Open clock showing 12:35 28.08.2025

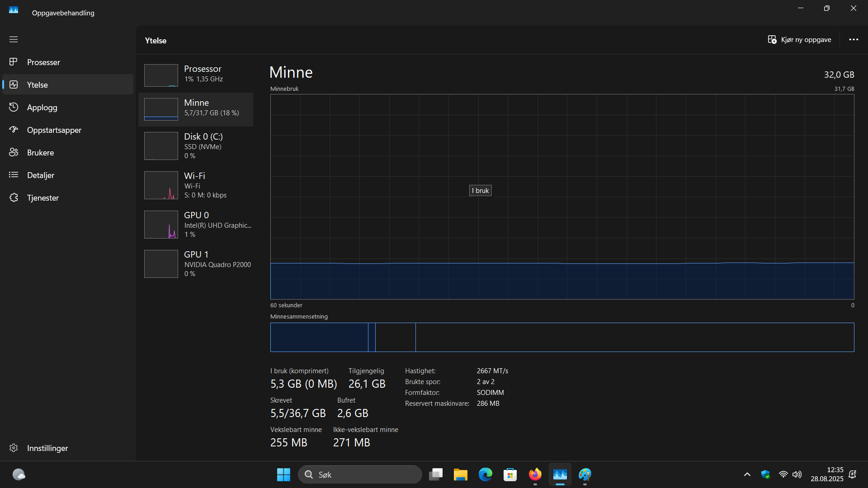827,474
